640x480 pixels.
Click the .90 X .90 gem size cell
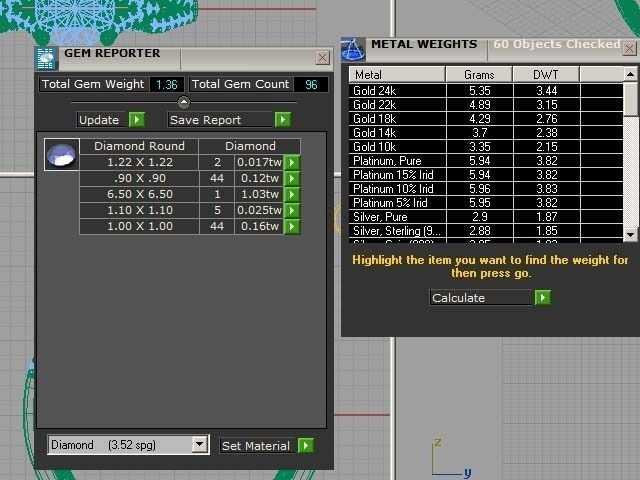[139, 178]
